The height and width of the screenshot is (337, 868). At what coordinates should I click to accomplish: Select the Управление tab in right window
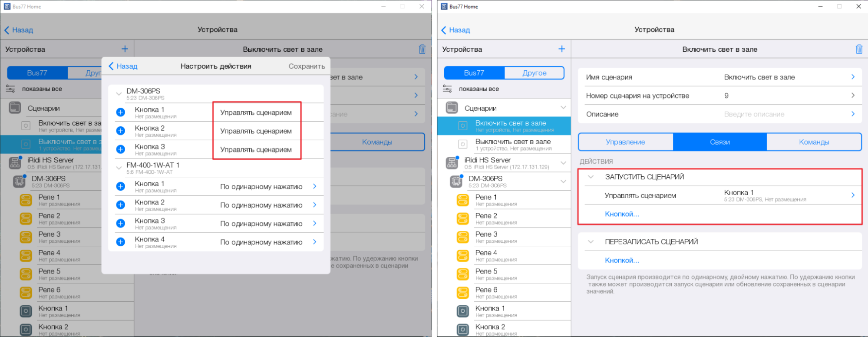tap(625, 142)
